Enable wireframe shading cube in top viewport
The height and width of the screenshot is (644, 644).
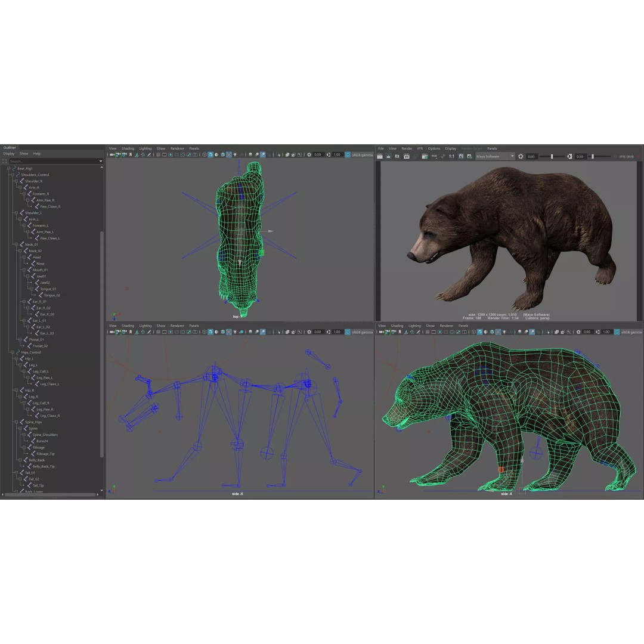point(204,155)
